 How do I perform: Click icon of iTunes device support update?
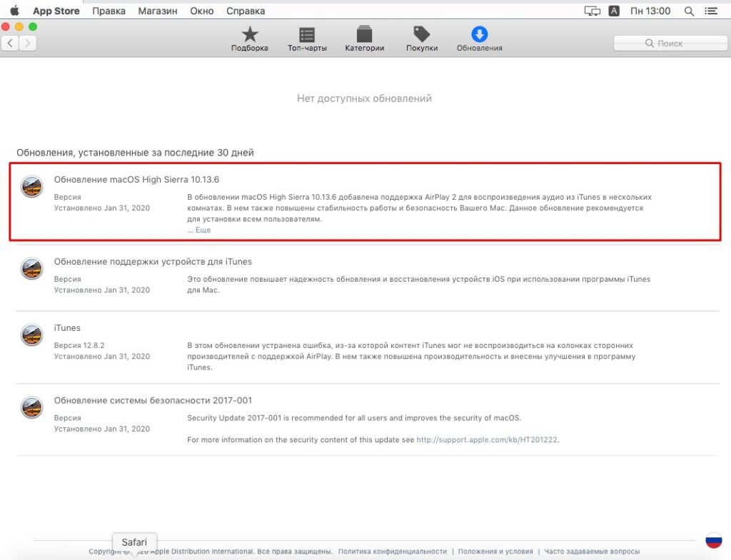pyautogui.click(x=31, y=268)
